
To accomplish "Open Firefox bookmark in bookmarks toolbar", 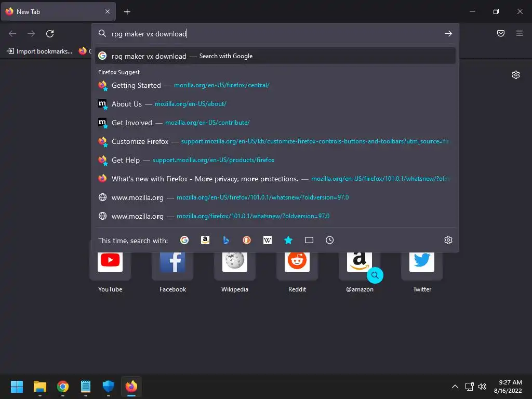I will point(85,51).
